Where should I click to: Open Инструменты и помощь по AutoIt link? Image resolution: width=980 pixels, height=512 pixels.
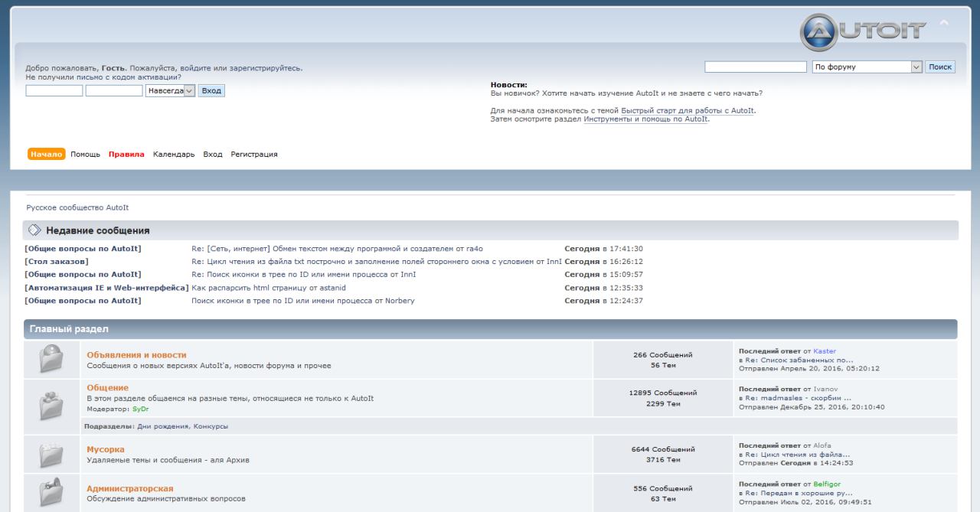coord(645,119)
